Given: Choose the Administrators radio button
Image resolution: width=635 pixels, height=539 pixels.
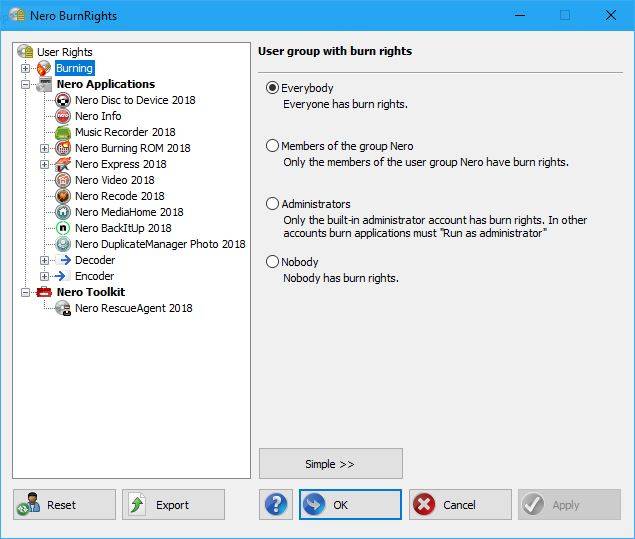Looking at the screenshot, I should pos(272,203).
